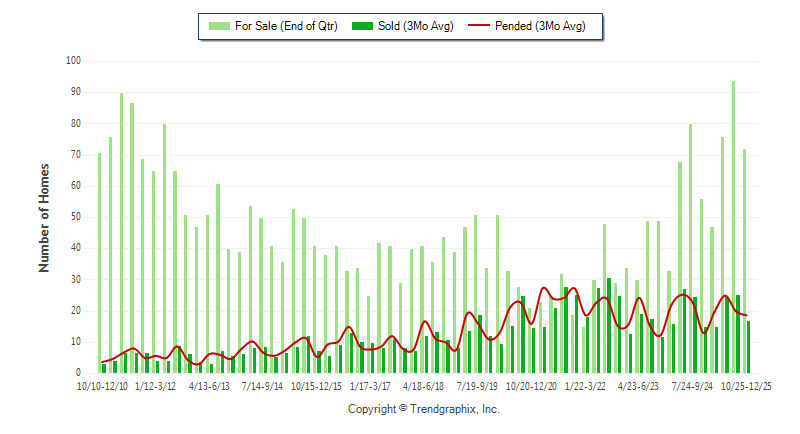The image size is (800, 434).
Task: Click the 7/24-9/24 quarter label
Action: point(692,385)
